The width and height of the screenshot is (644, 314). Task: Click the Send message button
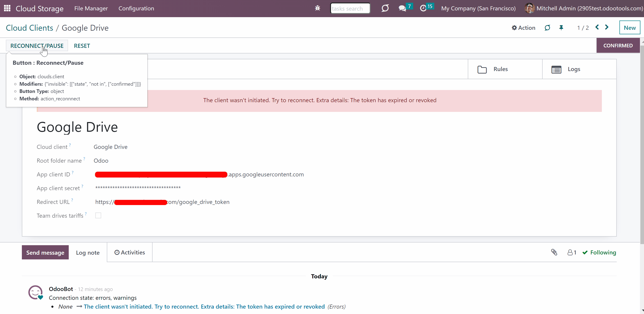[45, 252]
